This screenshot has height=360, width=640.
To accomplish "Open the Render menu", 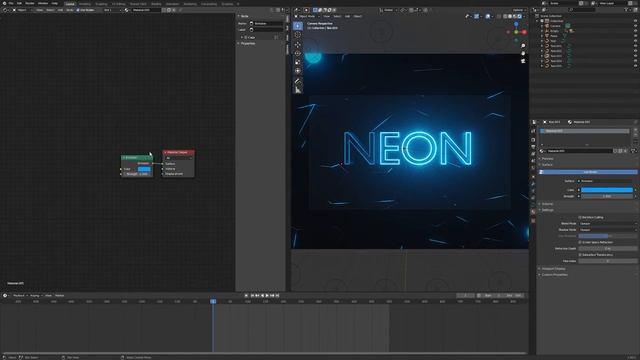I will coord(30,3).
